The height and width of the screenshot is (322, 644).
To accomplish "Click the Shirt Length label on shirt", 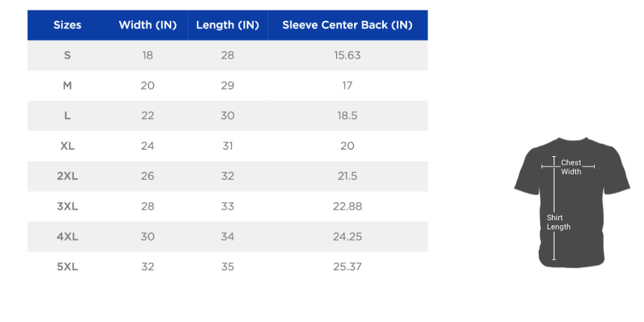I will click(558, 222).
